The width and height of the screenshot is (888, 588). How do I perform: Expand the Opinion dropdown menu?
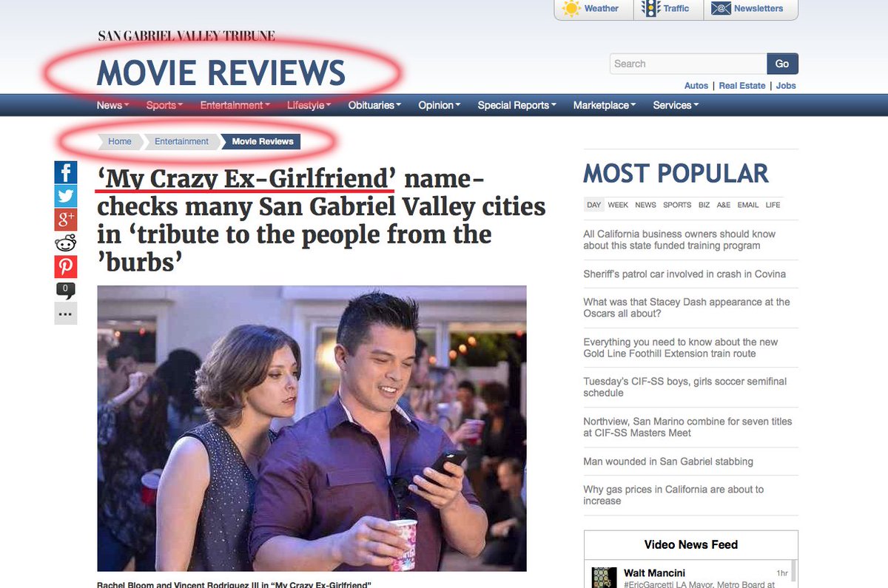pyautogui.click(x=439, y=105)
